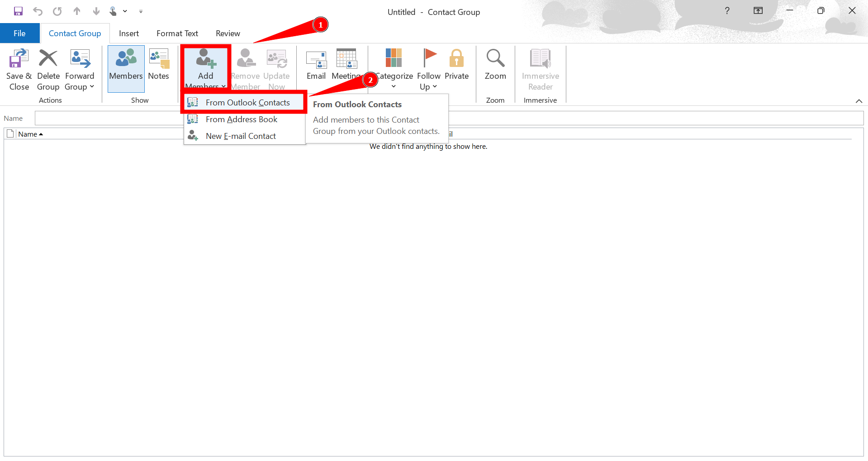The image size is (868, 461).
Task: Delete the current contact group
Action: click(48, 68)
